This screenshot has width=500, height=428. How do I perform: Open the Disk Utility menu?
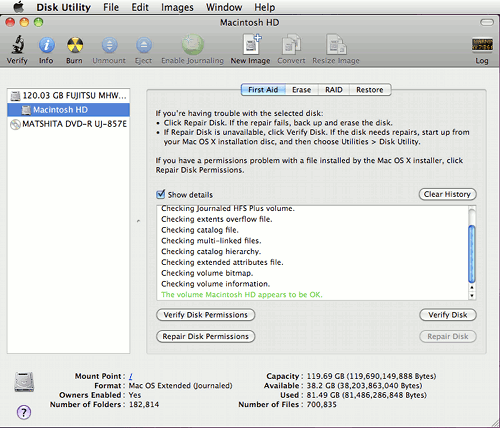coord(63,7)
